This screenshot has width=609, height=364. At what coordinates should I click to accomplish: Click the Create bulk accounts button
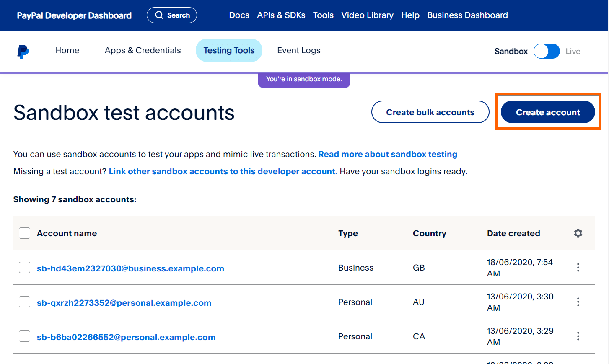tap(430, 112)
